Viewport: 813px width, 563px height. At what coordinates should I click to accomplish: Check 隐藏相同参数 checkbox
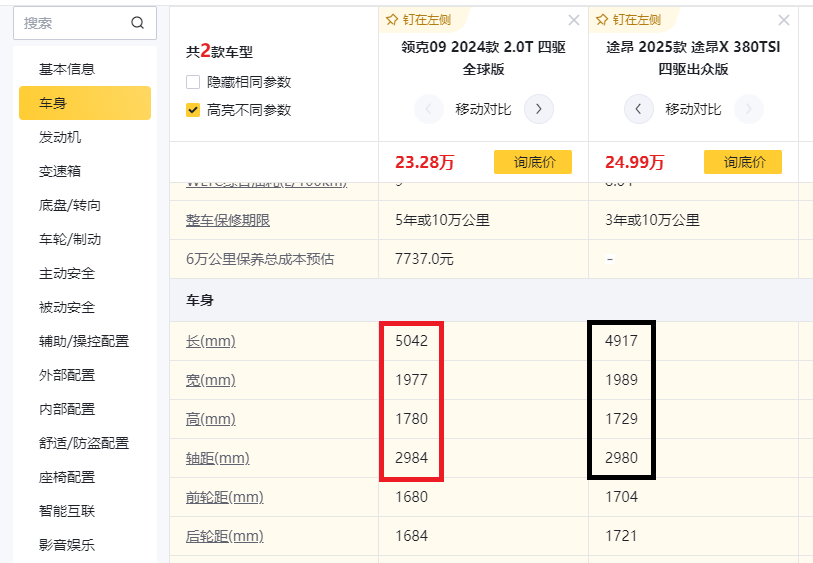click(193, 82)
